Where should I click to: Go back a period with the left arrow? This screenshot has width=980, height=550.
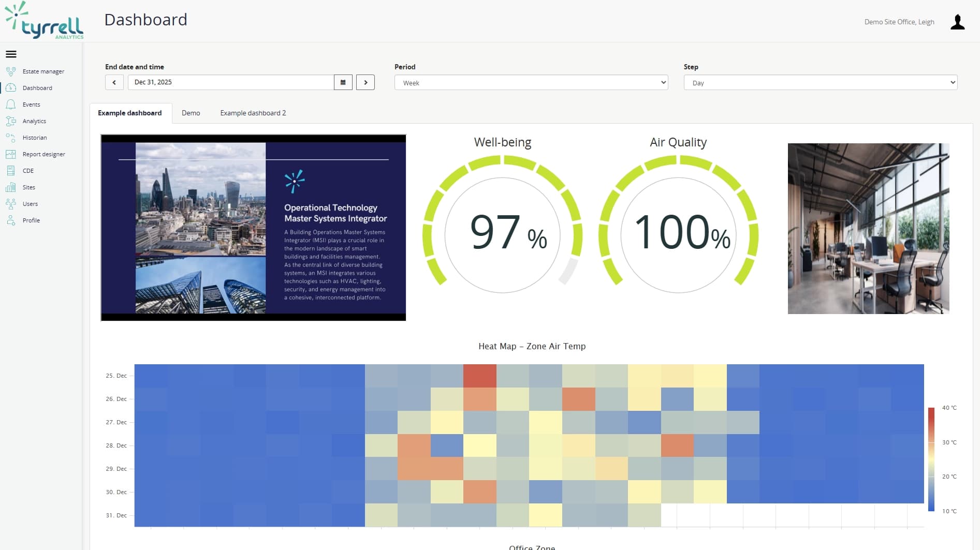point(114,82)
